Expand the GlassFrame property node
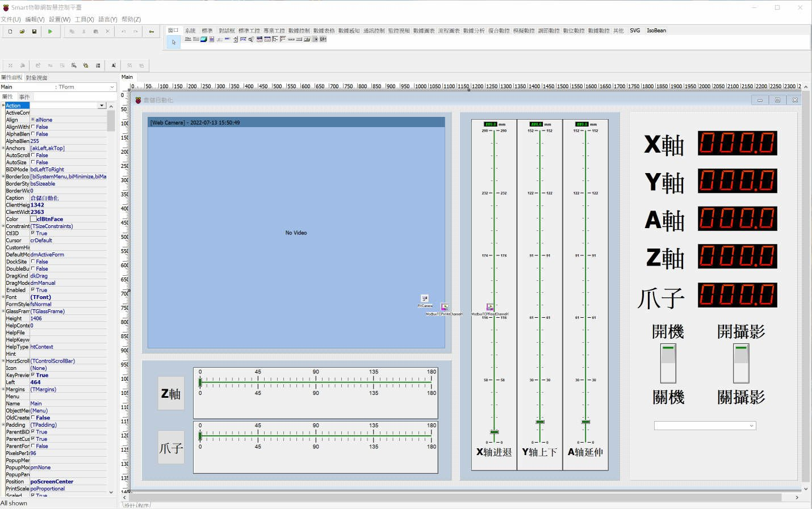812x509 pixels. (3, 312)
